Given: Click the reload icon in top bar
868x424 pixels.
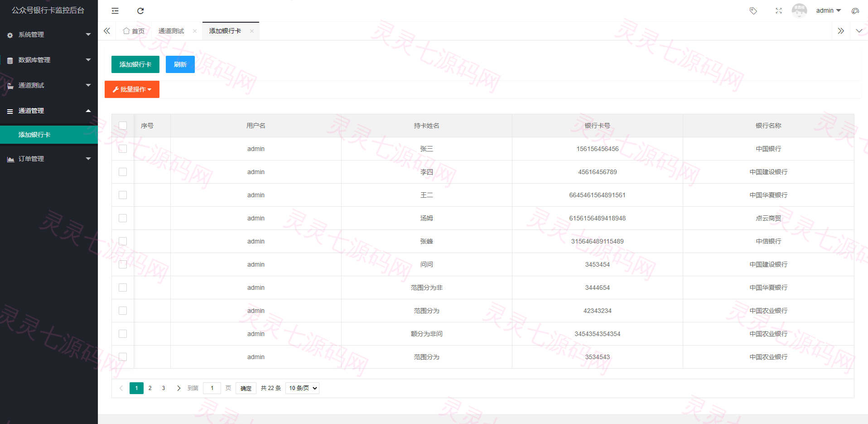Looking at the screenshot, I should click(x=140, y=11).
